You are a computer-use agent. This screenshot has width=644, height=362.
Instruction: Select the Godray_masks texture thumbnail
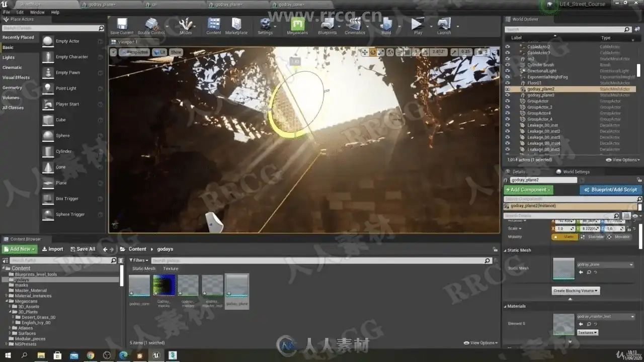pos(164,286)
